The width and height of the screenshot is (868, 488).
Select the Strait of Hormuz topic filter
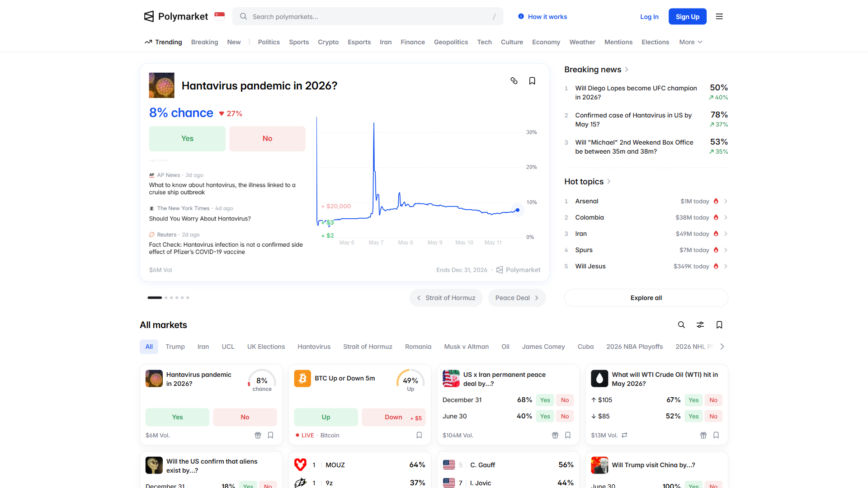pyautogui.click(x=368, y=347)
